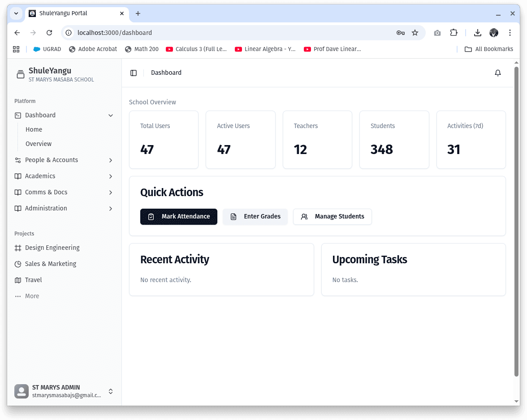Select Overview under Dashboard

point(39,144)
